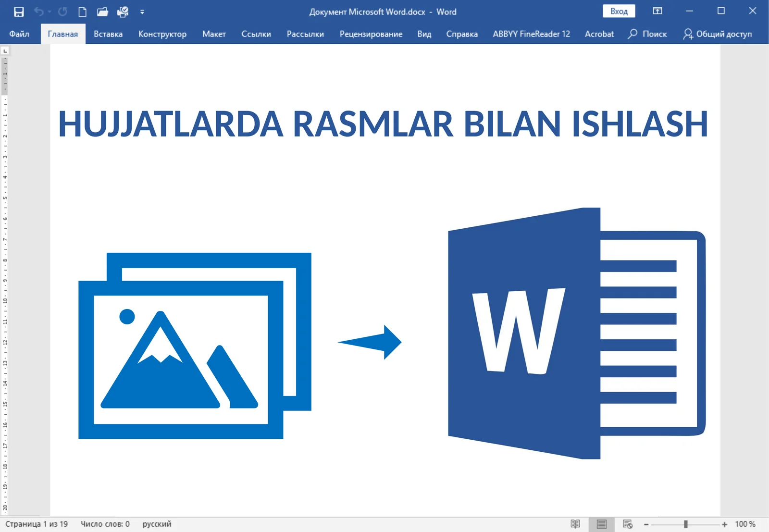Select the Главная ribbon tab
Image resolution: width=769 pixels, height=532 pixels.
(x=63, y=34)
